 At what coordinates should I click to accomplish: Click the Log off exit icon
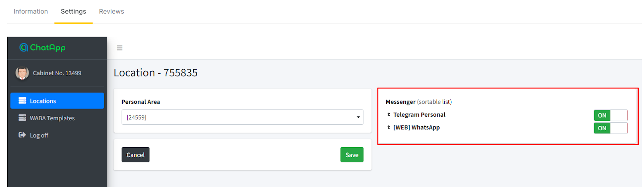[x=22, y=135]
